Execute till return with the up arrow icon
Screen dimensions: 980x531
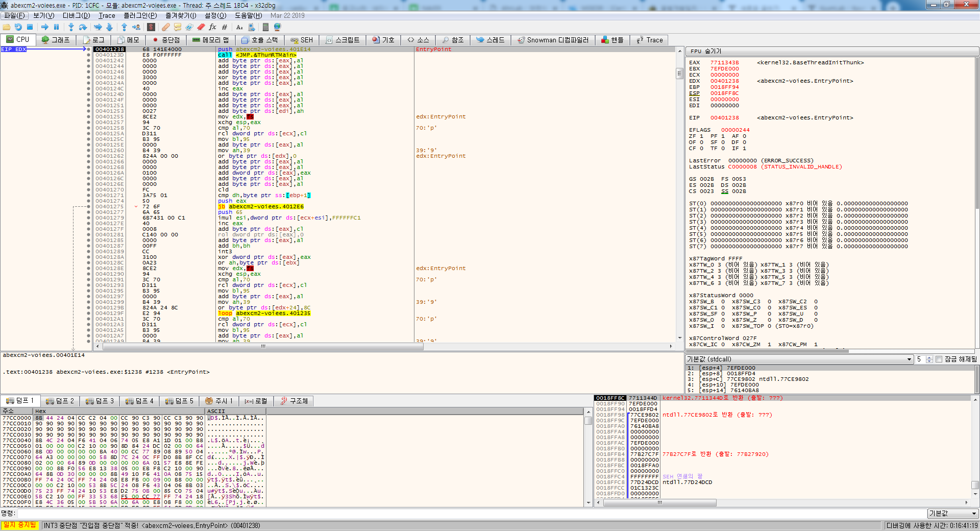124,27
